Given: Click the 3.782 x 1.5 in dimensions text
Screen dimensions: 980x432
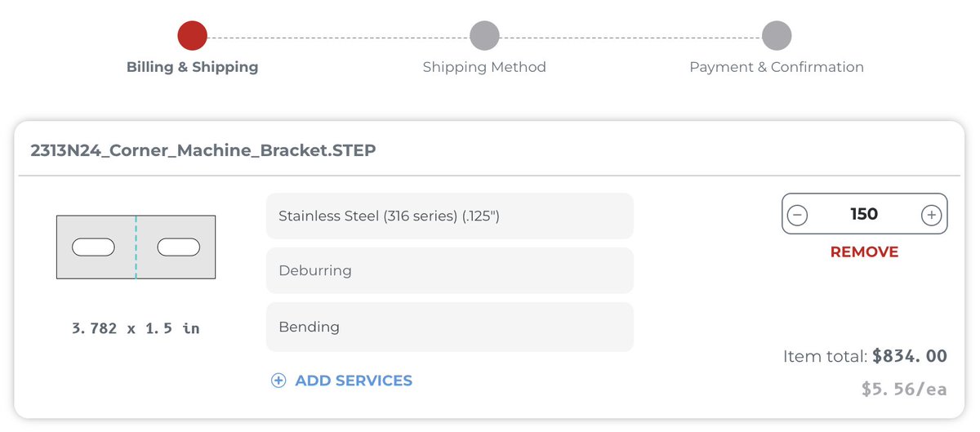Looking at the screenshot, I should (136, 328).
